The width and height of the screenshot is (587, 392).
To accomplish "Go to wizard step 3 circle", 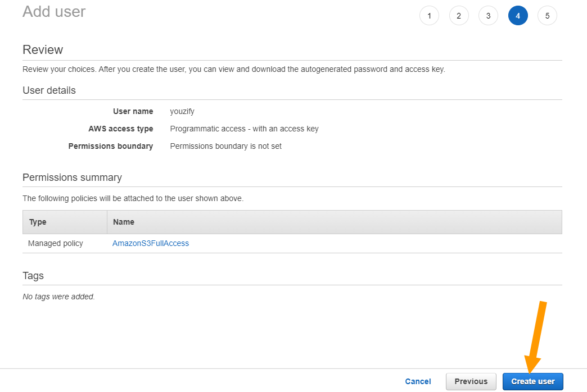I will click(x=488, y=16).
